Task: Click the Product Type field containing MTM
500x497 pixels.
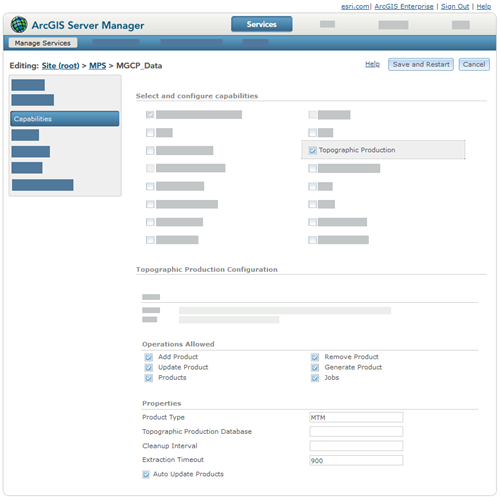Action: click(356, 417)
